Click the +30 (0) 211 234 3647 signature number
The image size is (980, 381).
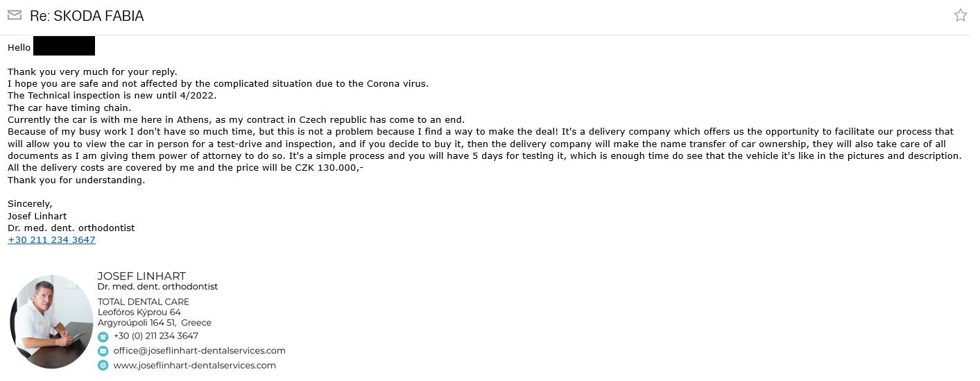155,336
